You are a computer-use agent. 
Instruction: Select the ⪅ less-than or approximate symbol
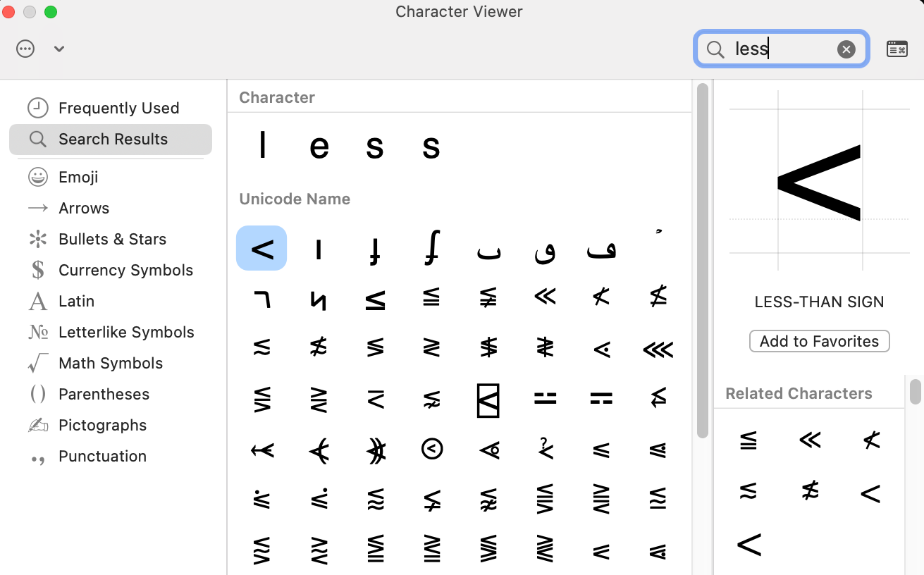(375, 500)
